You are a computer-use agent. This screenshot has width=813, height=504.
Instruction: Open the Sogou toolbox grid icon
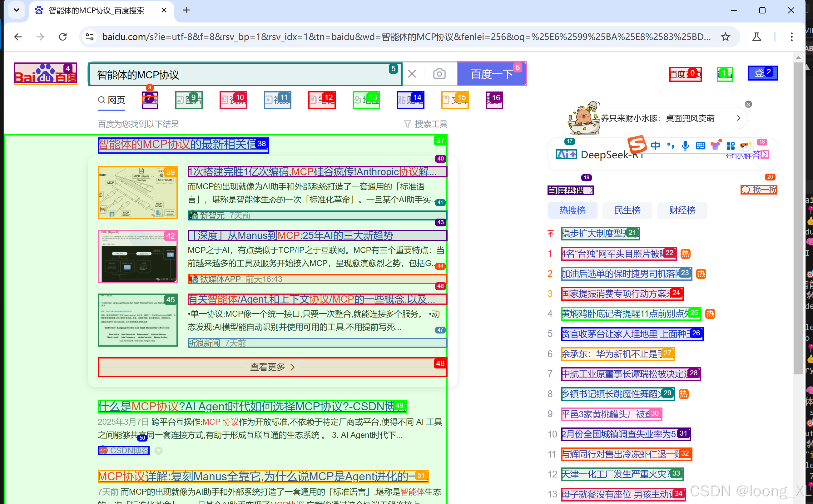tap(731, 145)
